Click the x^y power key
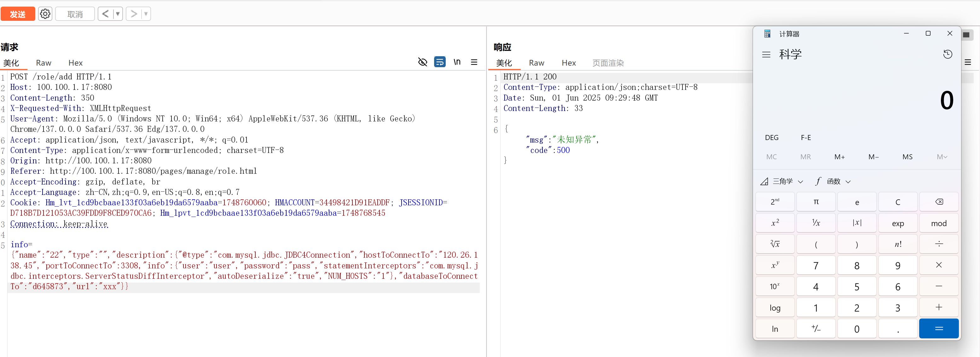 click(775, 265)
